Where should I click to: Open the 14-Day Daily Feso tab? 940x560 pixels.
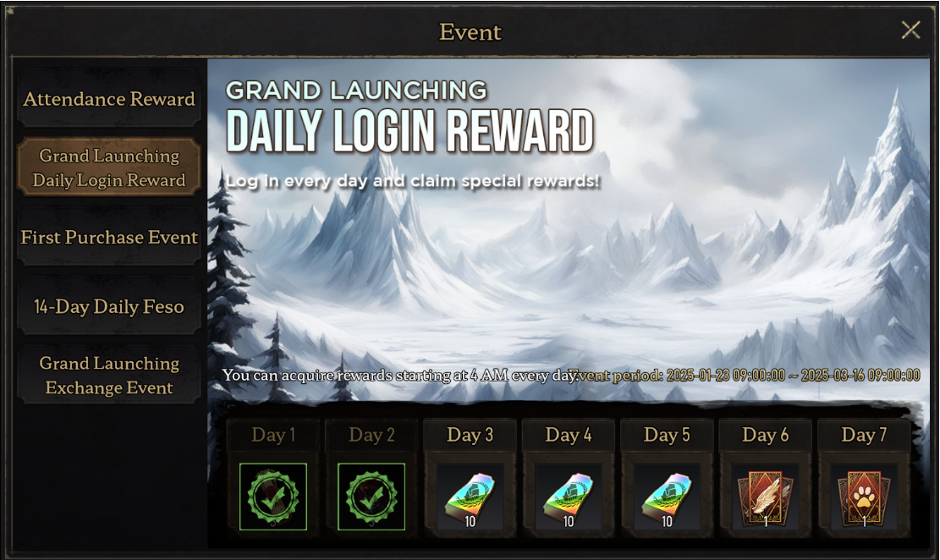point(109,306)
